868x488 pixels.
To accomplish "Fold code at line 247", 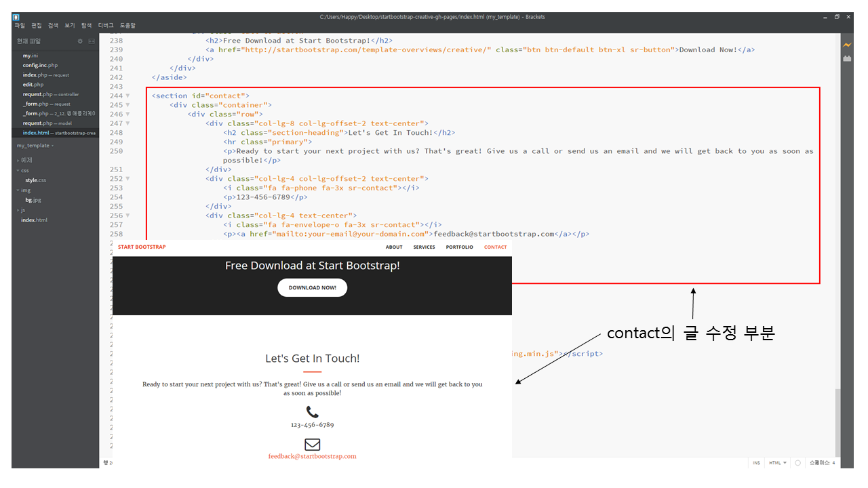I will [x=127, y=123].
